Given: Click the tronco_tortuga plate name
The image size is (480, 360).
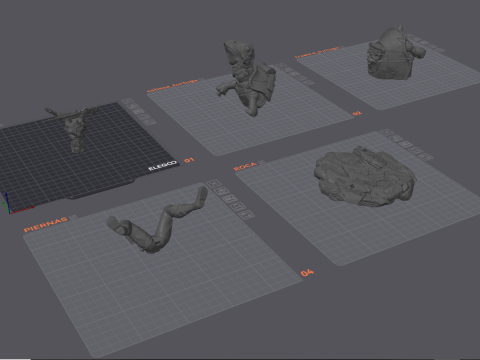Looking at the screenshot, I should coord(316,52).
